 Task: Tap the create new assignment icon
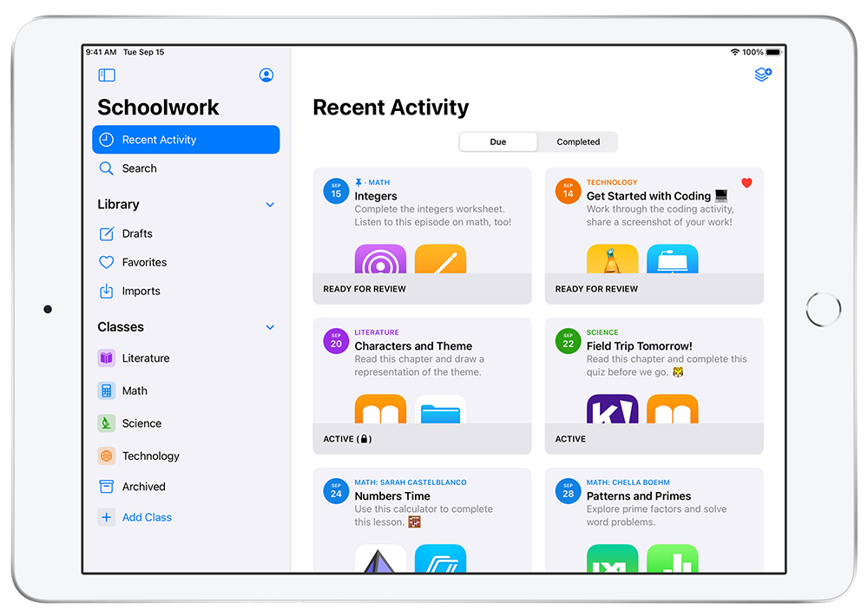(762, 75)
